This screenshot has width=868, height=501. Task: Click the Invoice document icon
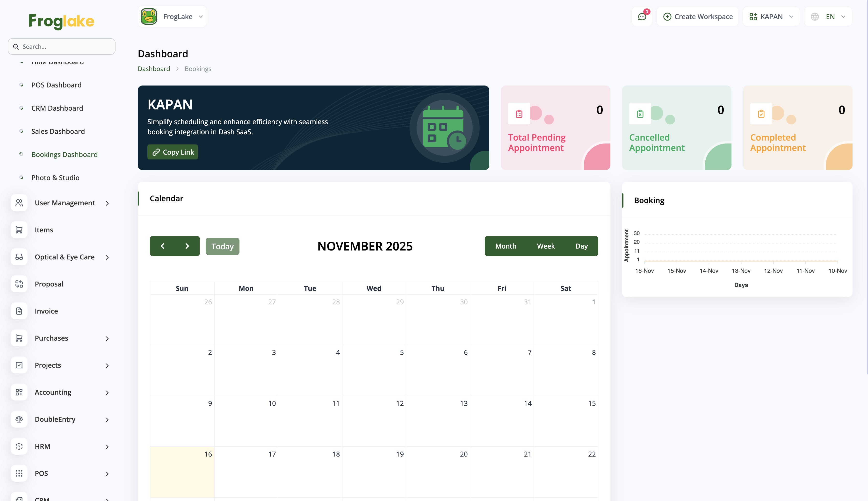19,311
